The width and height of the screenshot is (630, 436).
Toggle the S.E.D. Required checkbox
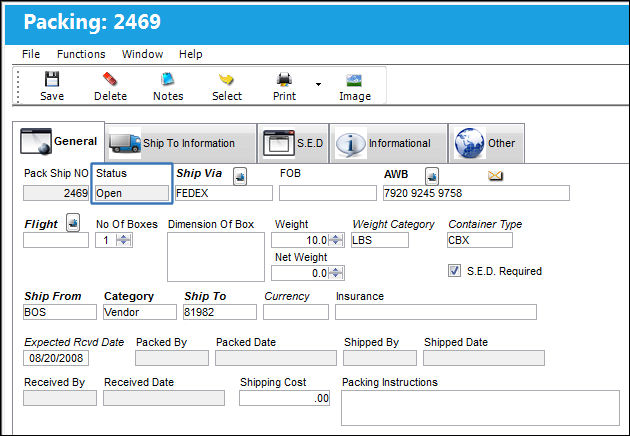454,270
